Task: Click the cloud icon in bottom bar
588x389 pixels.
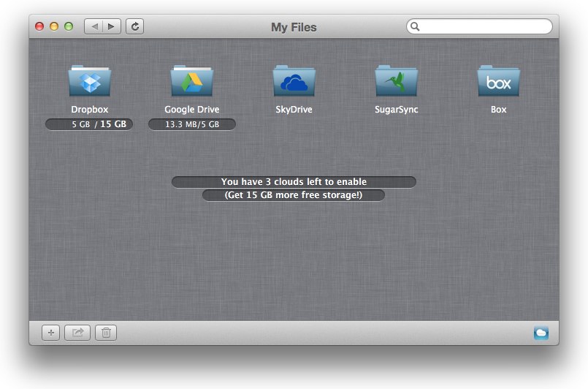Action: coord(541,333)
